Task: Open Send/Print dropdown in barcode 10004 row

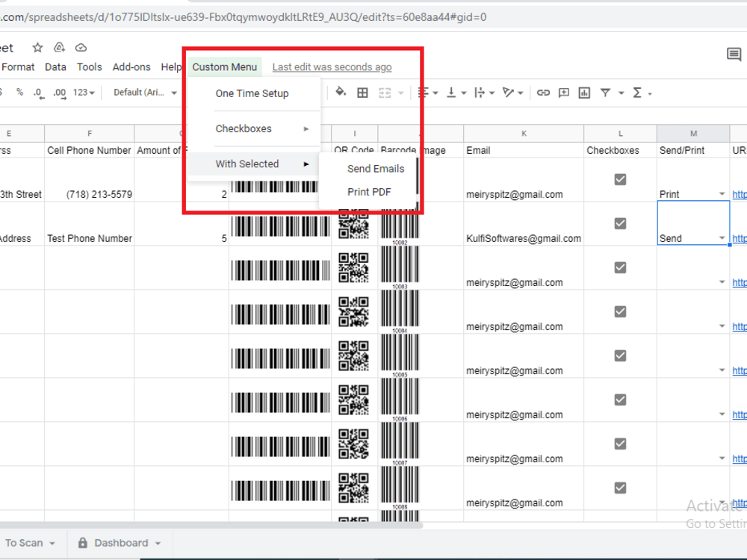Action: pyautogui.click(x=722, y=326)
